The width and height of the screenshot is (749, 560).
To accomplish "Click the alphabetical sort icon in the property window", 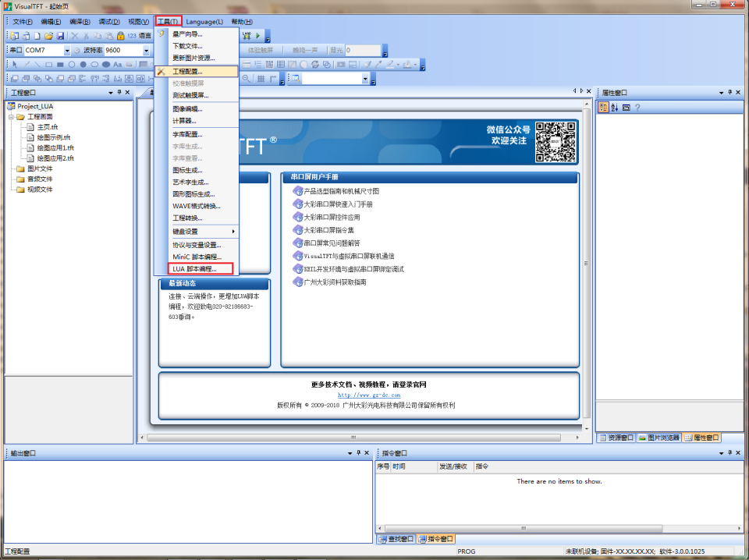I will point(615,108).
